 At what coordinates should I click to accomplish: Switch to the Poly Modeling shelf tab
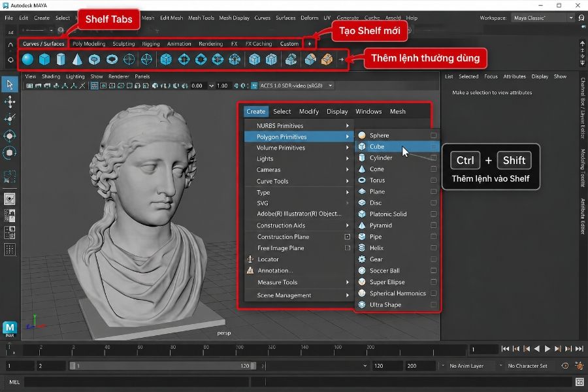click(x=89, y=44)
